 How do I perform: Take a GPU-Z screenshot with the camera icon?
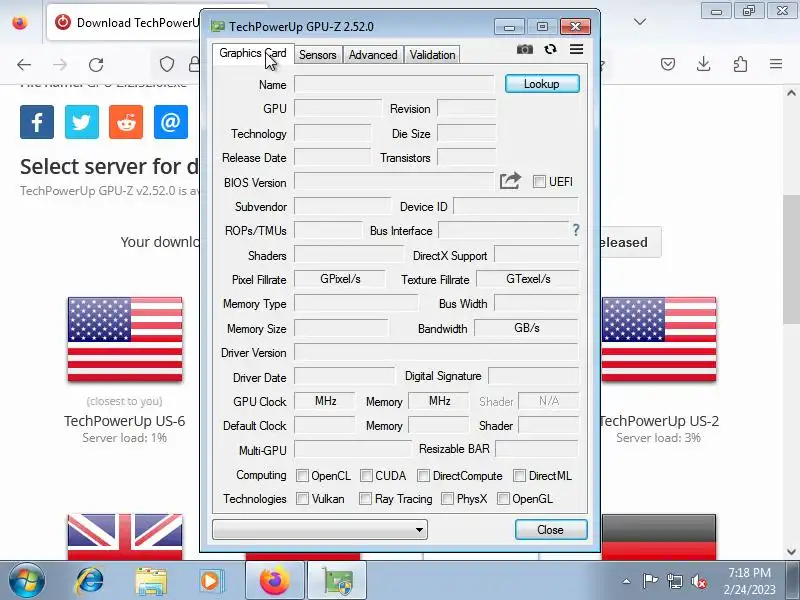tap(524, 49)
